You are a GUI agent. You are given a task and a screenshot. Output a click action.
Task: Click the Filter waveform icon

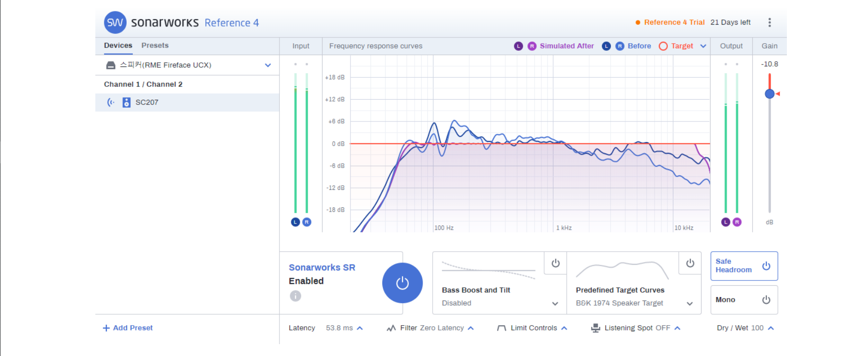pos(391,328)
